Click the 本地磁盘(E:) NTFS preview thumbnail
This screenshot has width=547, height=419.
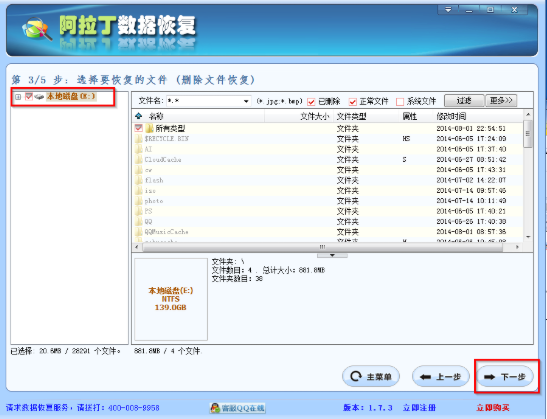pos(171,299)
